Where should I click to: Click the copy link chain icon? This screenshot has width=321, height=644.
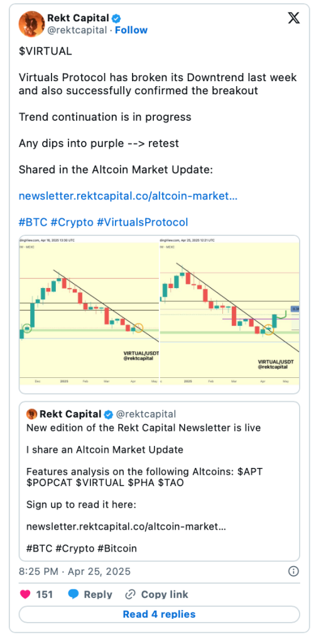click(x=130, y=594)
